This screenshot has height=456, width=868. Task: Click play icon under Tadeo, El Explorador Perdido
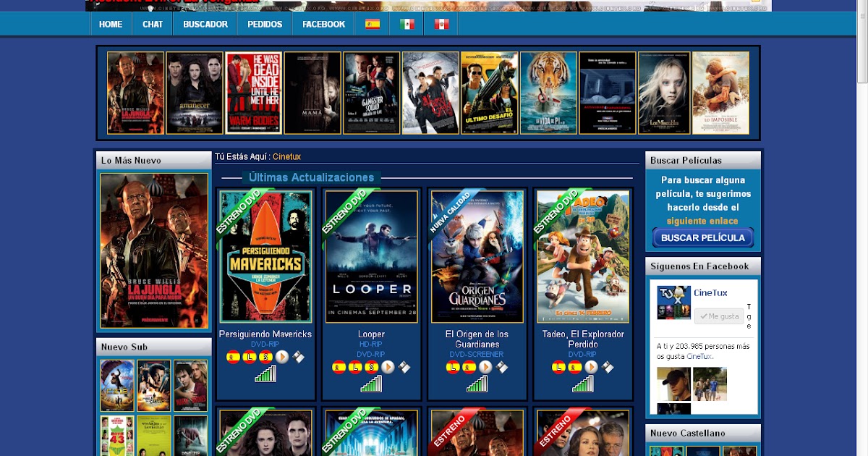coord(591,367)
